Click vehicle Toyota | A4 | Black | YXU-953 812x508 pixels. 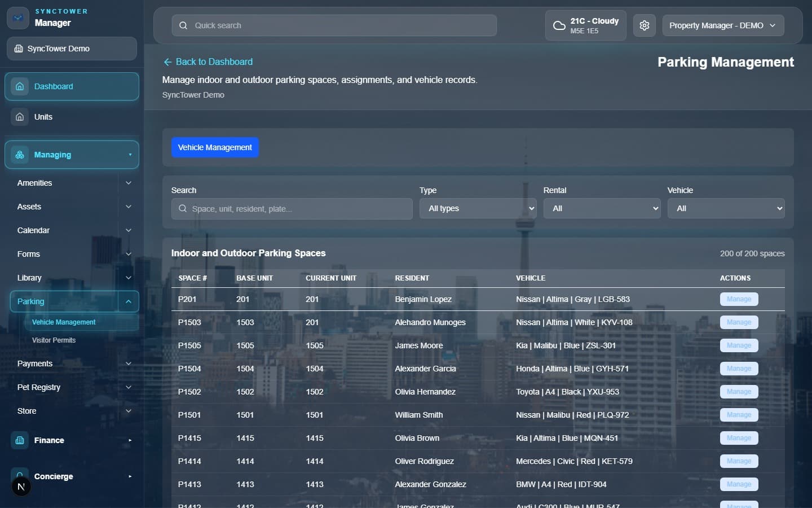(567, 392)
